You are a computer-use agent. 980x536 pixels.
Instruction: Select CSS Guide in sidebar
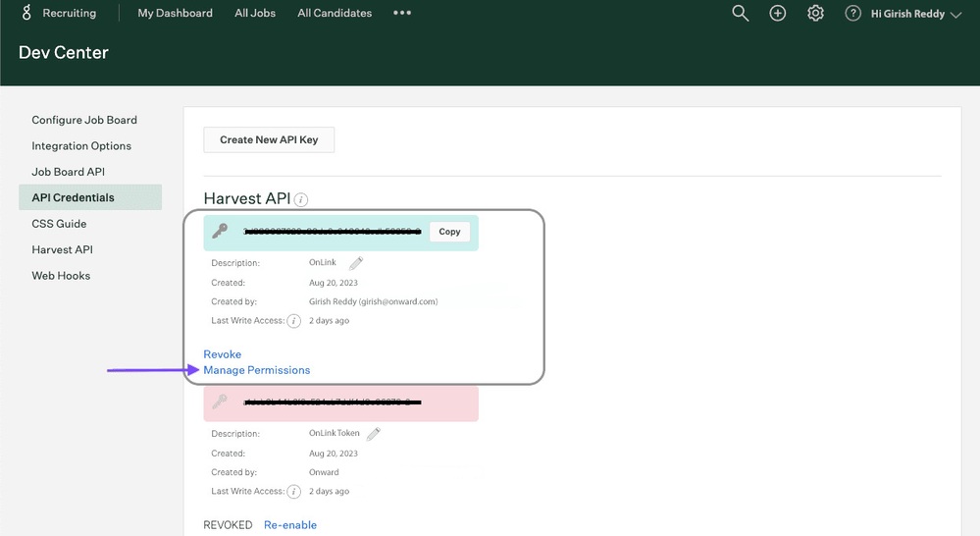coord(59,224)
